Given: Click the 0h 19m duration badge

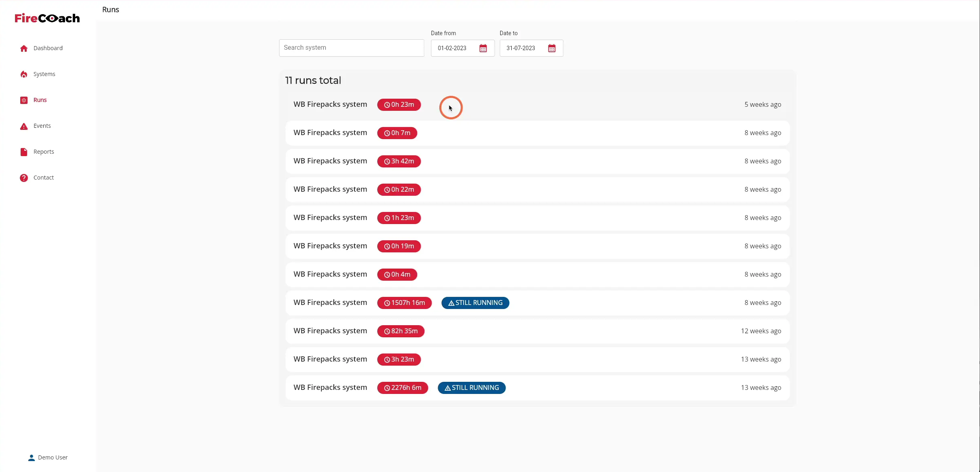Looking at the screenshot, I should [x=399, y=246].
